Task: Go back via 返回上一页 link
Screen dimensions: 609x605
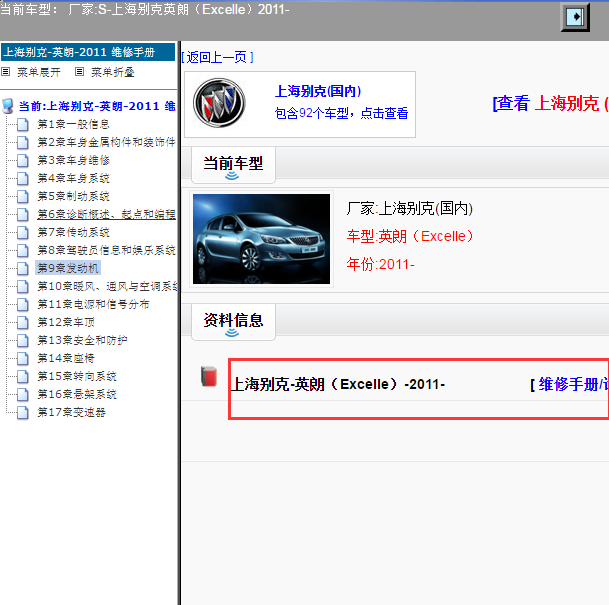Action: 218,57
